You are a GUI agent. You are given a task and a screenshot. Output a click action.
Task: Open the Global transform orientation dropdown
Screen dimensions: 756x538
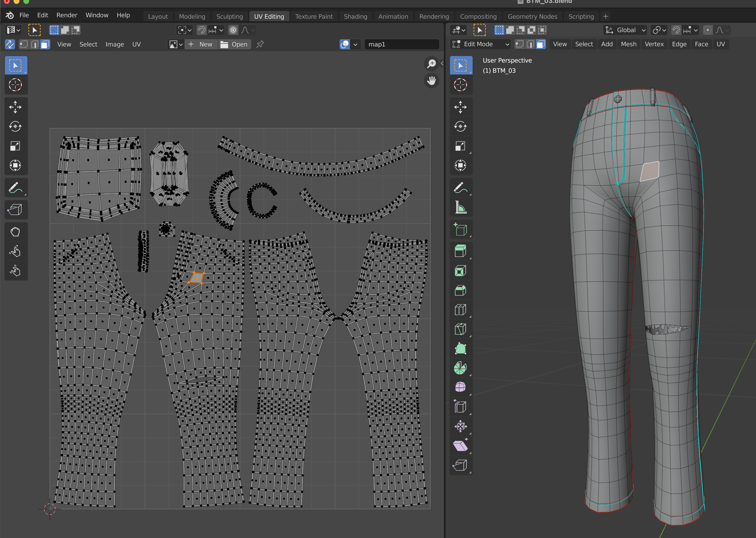pyautogui.click(x=625, y=30)
